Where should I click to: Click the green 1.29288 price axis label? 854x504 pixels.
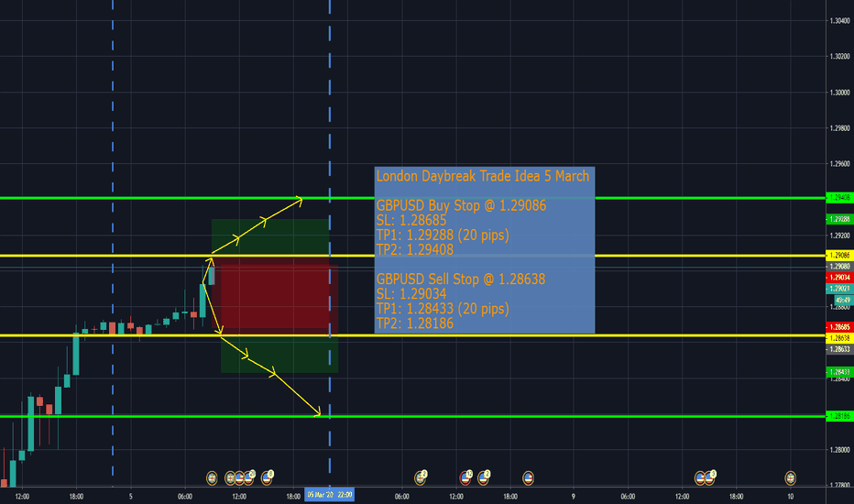[839, 219]
